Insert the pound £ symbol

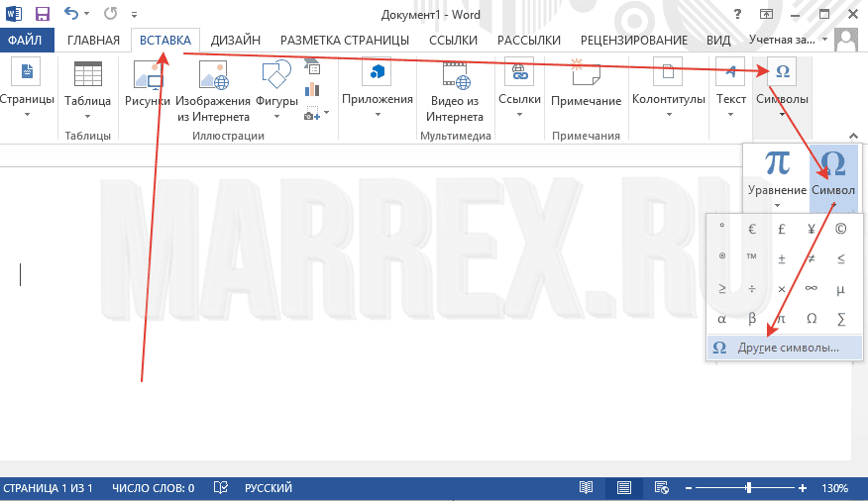782,229
